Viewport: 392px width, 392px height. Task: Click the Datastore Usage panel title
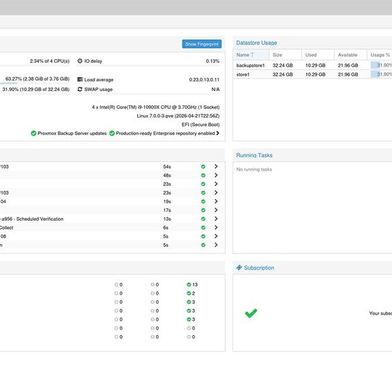click(x=256, y=43)
